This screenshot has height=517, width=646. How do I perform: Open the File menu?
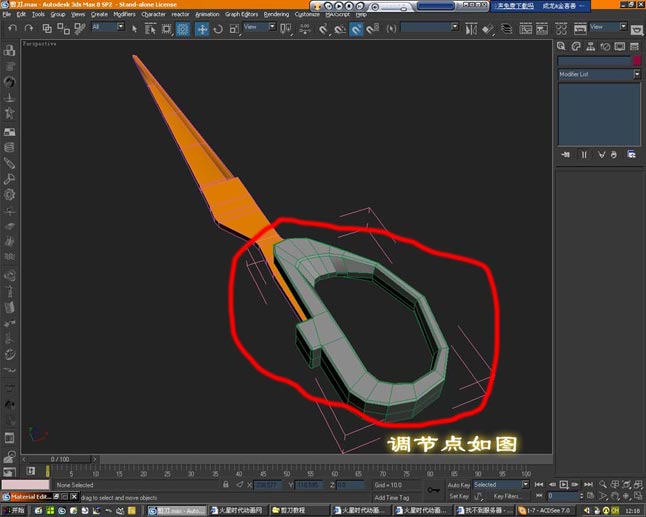tap(7, 14)
